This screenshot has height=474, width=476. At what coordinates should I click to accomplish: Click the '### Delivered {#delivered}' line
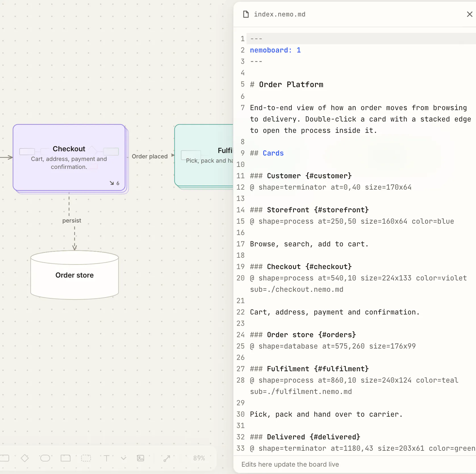pos(305,437)
